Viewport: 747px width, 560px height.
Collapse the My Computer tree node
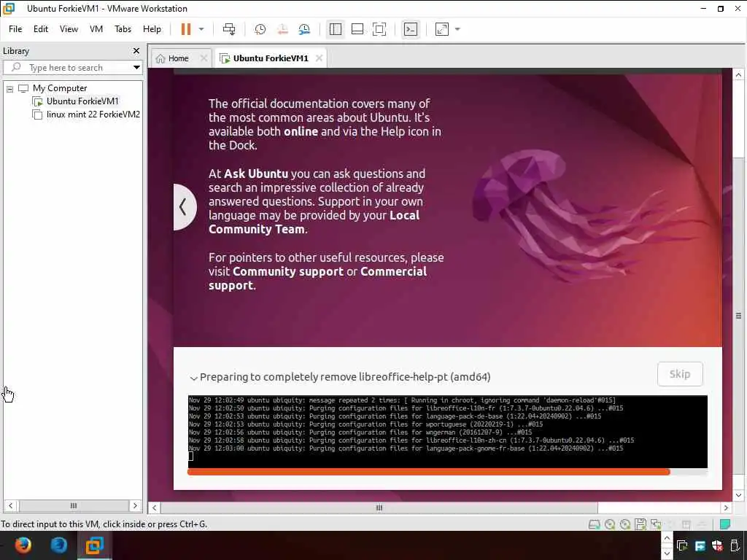click(9, 88)
